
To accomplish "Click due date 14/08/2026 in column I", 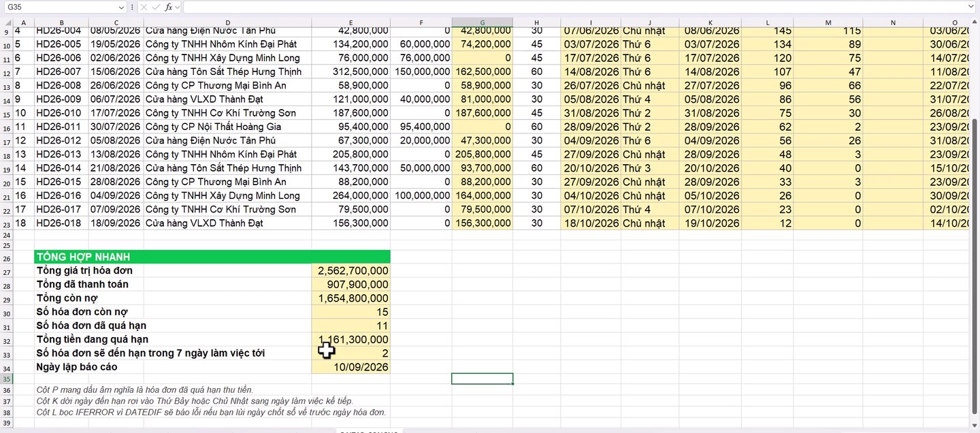I will point(591,71).
